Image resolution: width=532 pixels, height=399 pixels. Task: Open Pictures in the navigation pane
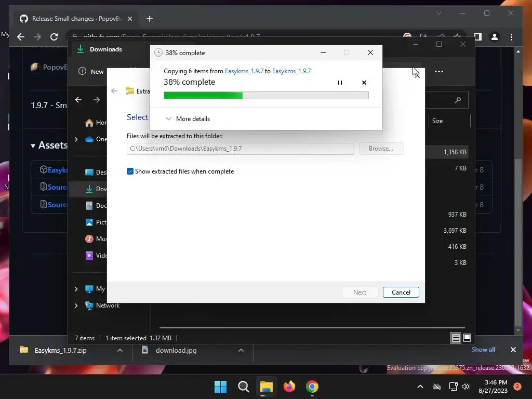pyautogui.click(x=96, y=222)
